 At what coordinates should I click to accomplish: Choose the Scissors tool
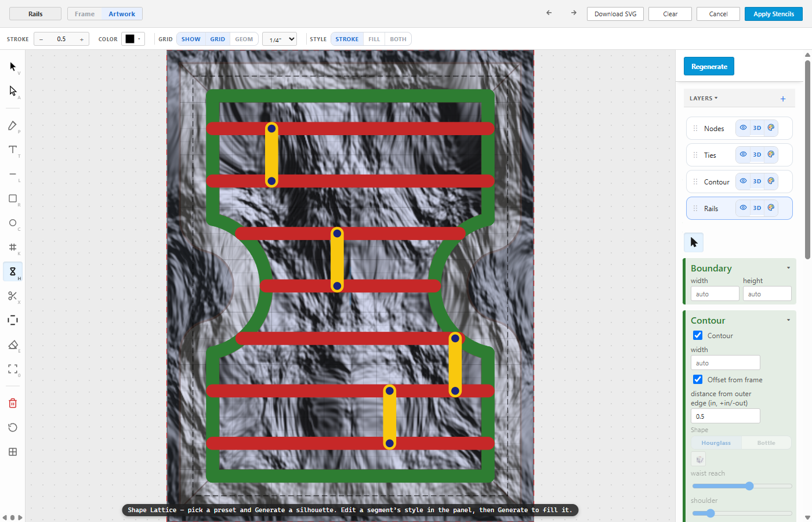(x=13, y=296)
